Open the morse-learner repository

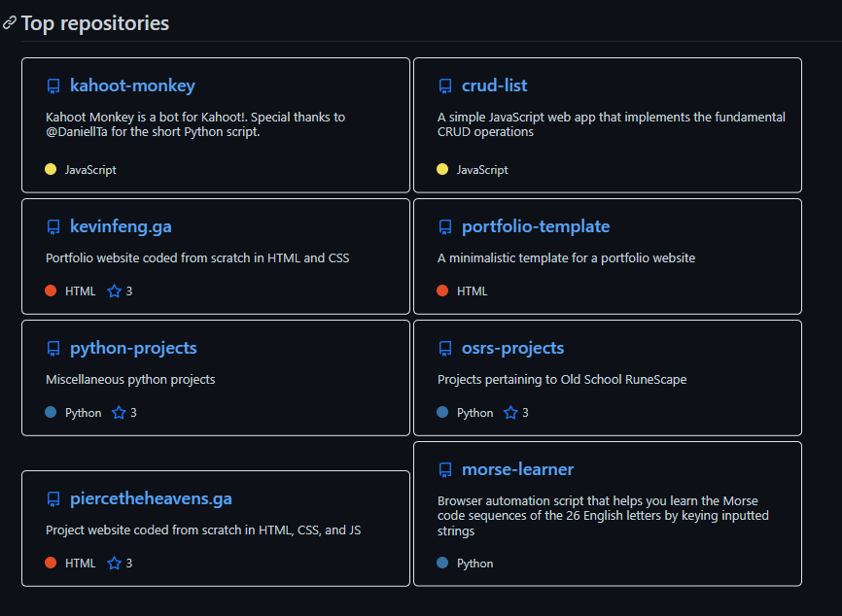518,469
